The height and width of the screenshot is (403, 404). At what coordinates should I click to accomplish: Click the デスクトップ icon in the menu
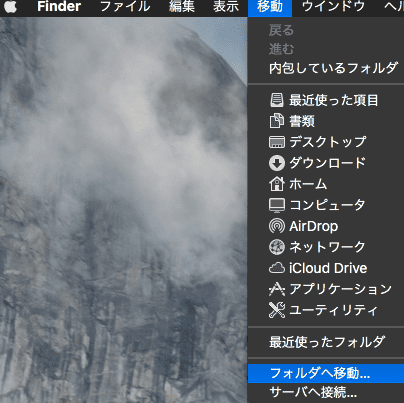[x=277, y=142]
